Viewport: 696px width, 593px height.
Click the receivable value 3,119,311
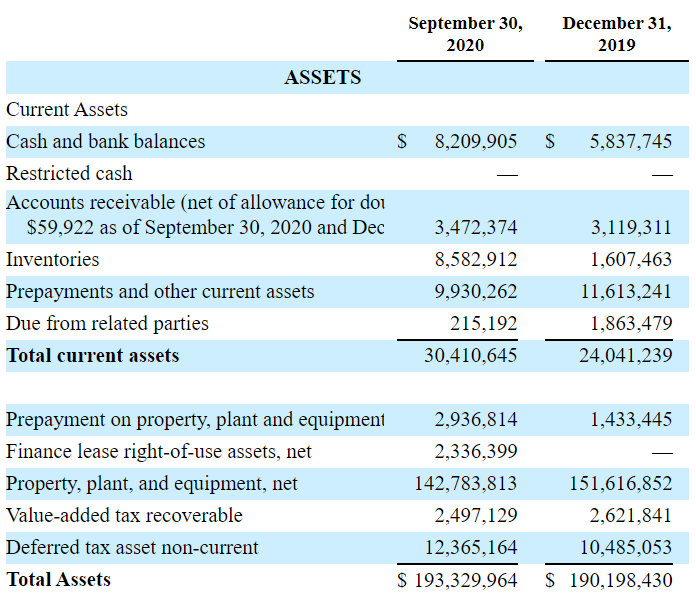coord(631,227)
